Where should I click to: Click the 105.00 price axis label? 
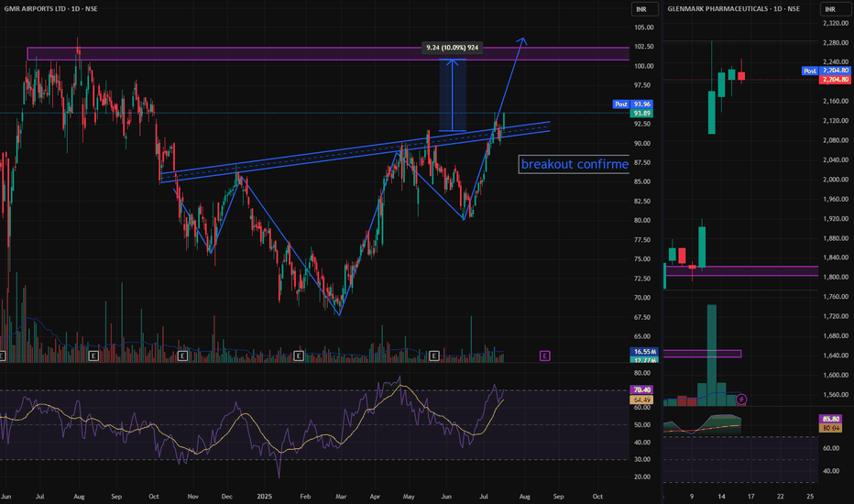coord(644,27)
